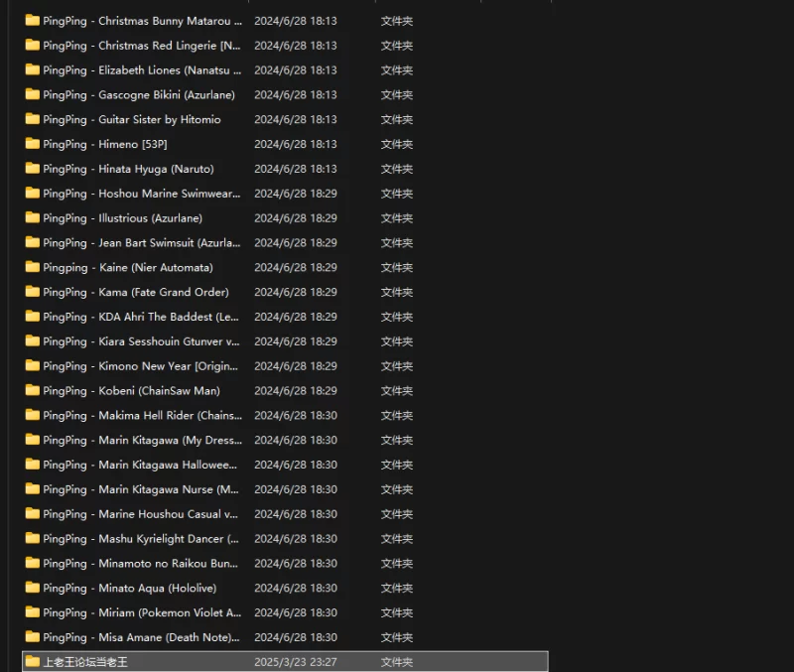Click folder icon of Guitar Sister by Hitomio
Screen dimensions: 794x672
33,119
